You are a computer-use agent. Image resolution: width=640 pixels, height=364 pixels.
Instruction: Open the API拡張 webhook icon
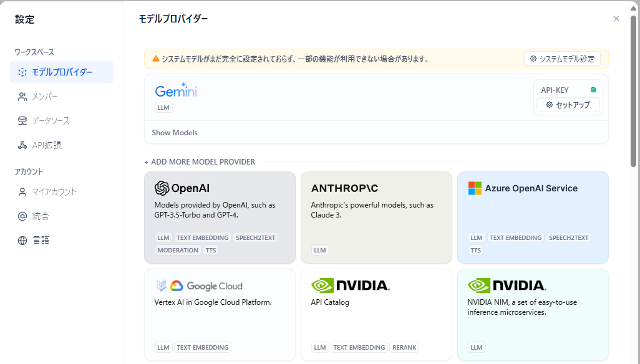click(x=22, y=145)
